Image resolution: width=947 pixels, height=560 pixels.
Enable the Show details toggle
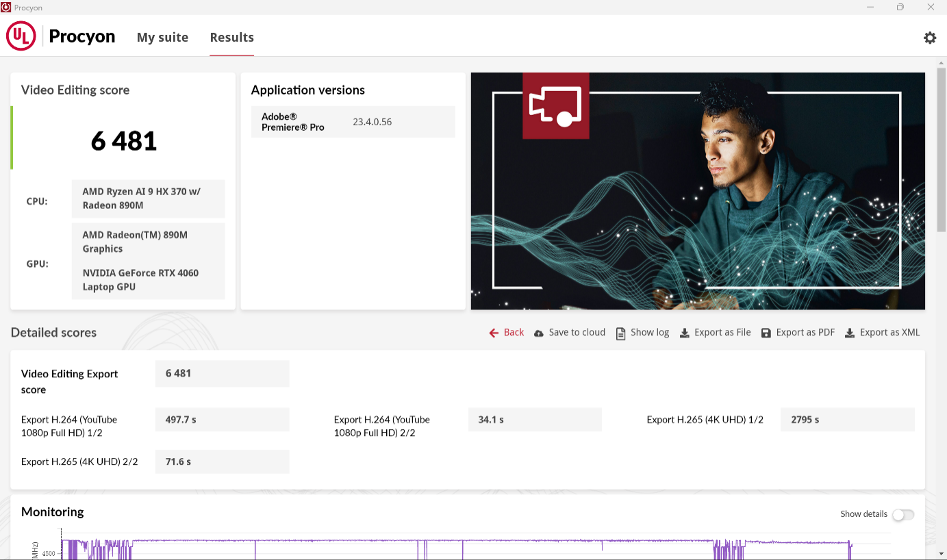(x=902, y=514)
